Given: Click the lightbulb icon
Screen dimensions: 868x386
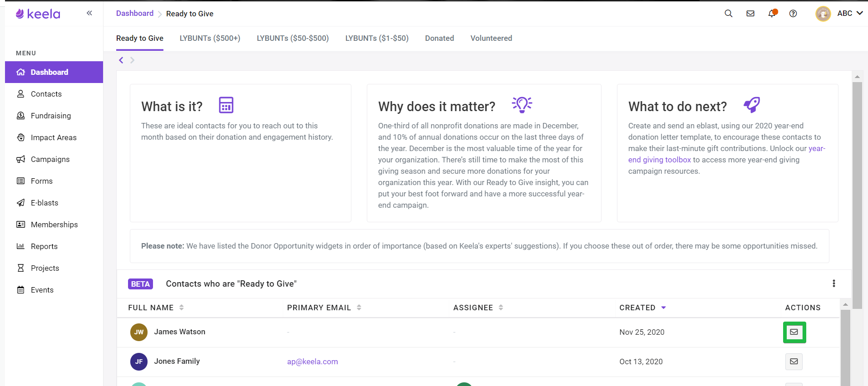Looking at the screenshot, I should pos(522,105).
